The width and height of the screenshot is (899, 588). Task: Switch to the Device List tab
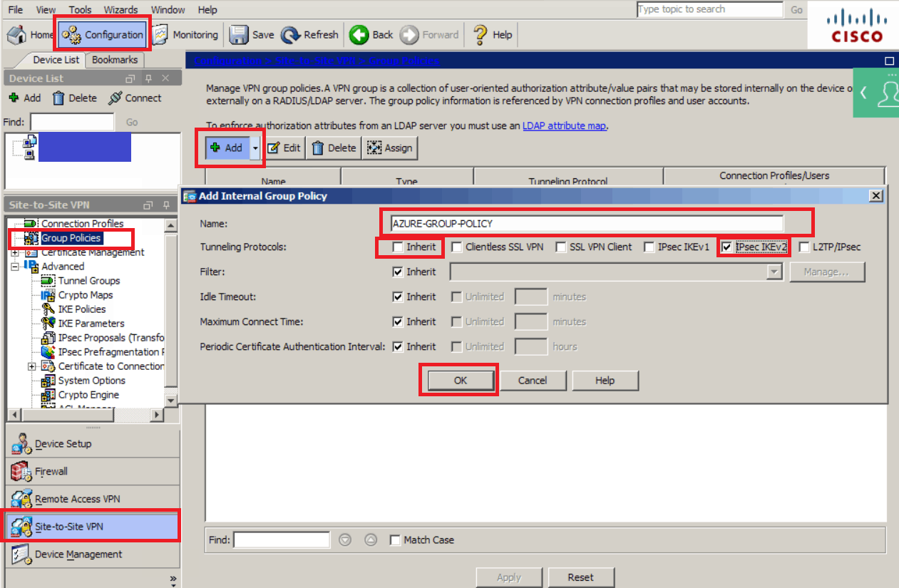point(57,60)
